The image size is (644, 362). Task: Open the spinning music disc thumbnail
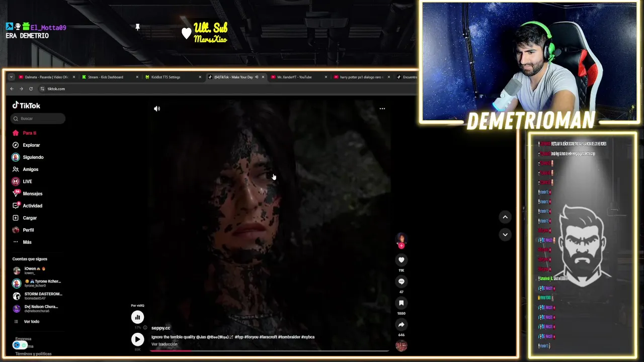[401, 345]
